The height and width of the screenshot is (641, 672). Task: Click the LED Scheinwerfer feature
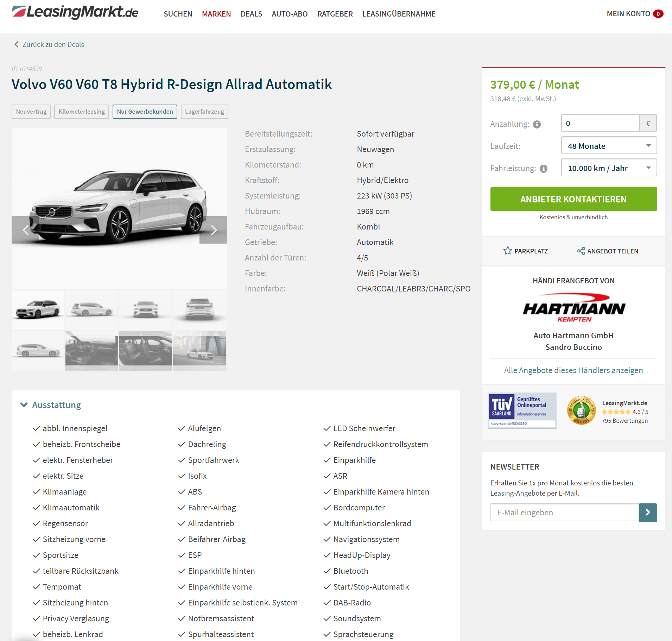pos(364,428)
